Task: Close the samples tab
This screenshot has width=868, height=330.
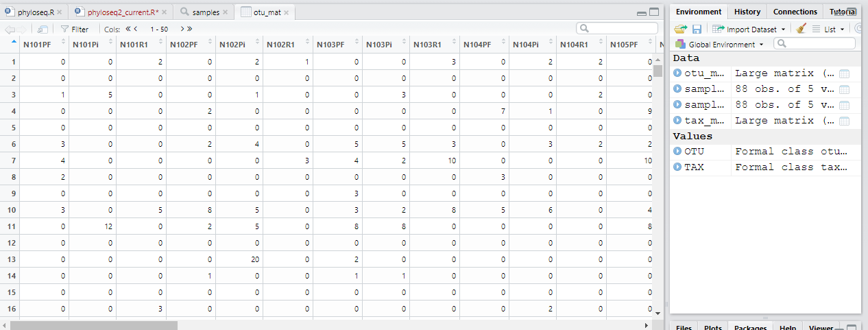Action: (x=226, y=12)
